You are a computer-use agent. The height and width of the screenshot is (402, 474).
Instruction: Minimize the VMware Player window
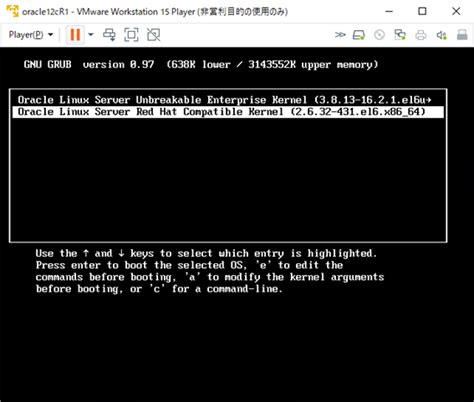tap(389, 11)
